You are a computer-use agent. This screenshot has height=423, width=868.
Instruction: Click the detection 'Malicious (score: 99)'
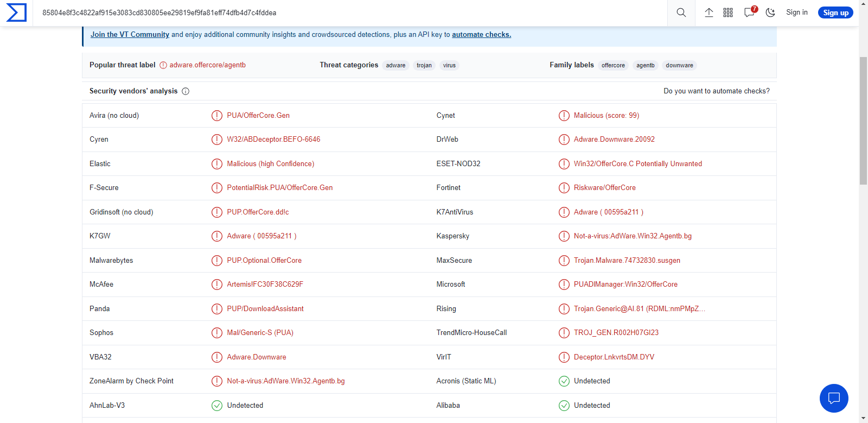pyautogui.click(x=607, y=116)
